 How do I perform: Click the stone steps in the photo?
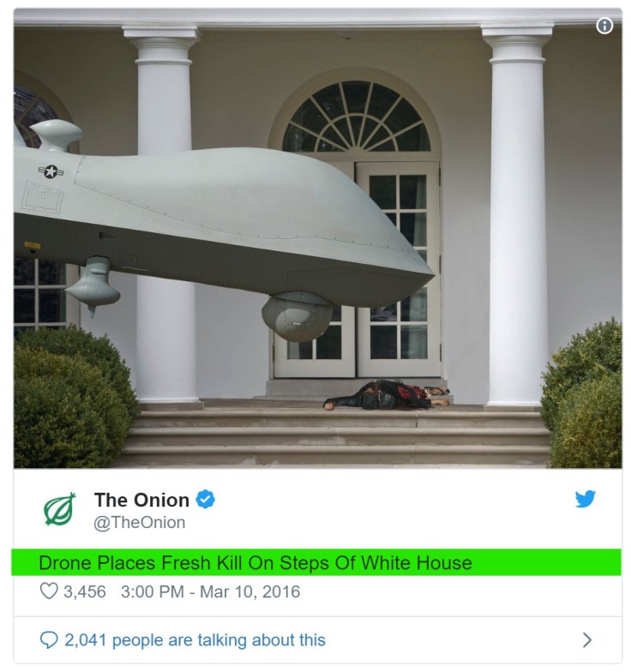pos(334,437)
